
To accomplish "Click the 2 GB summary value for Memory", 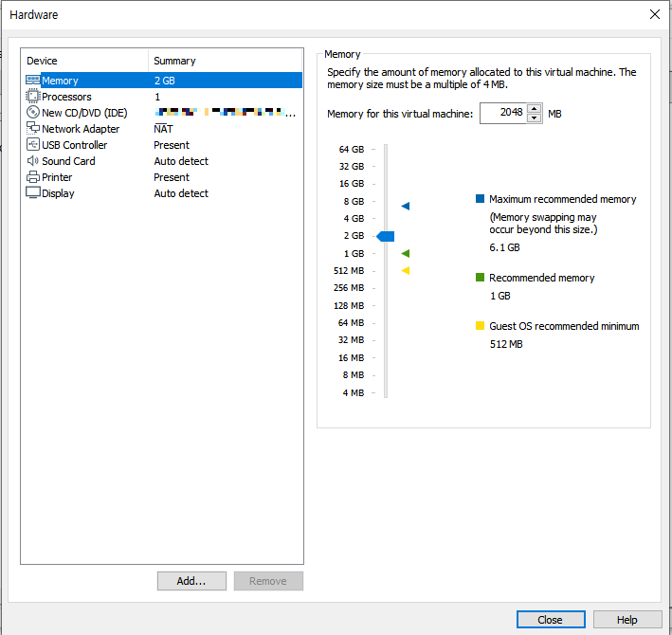I will [x=165, y=81].
